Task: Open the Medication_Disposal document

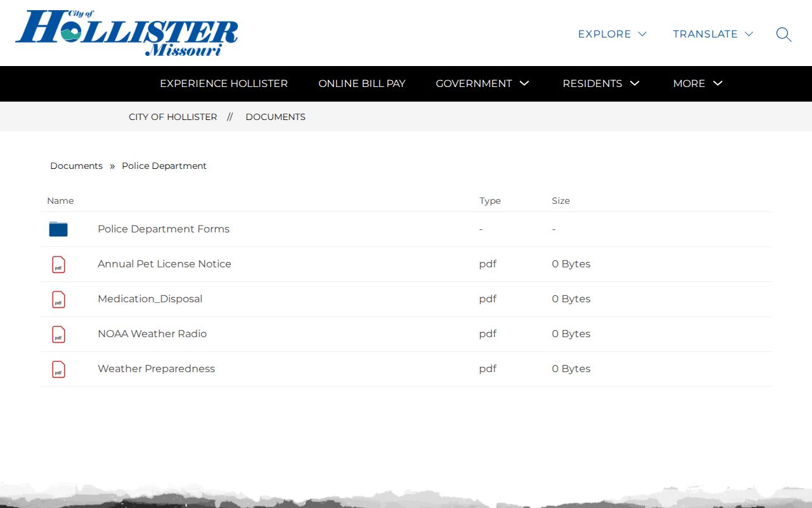Action: pos(150,299)
